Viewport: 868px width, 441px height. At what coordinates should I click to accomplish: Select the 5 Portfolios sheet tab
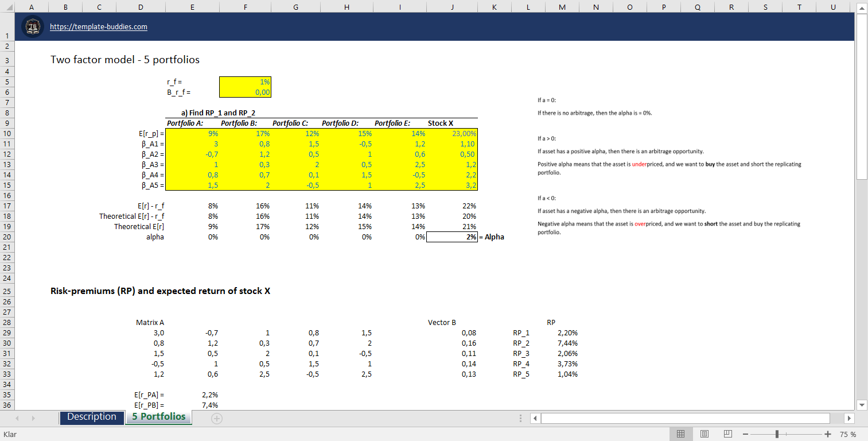(x=158, y=418)
